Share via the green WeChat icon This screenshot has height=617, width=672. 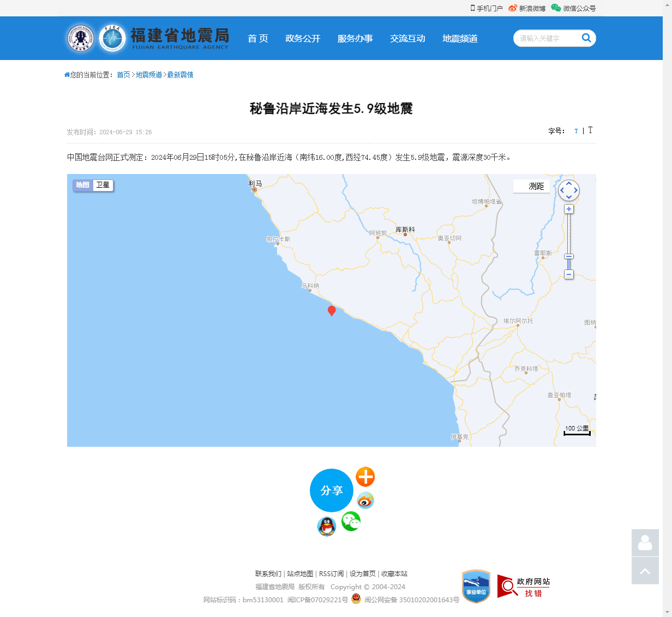point(351,522)
